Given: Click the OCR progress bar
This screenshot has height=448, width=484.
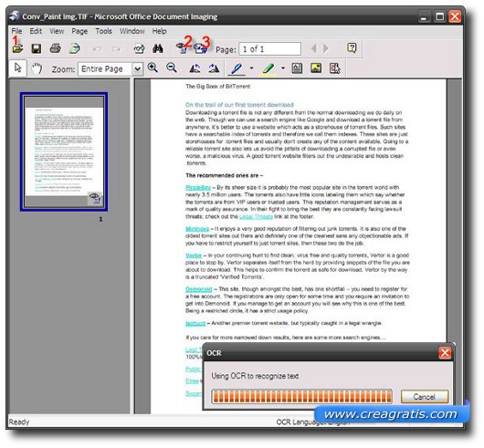Looking at the screenshot, I should point(302,397).
